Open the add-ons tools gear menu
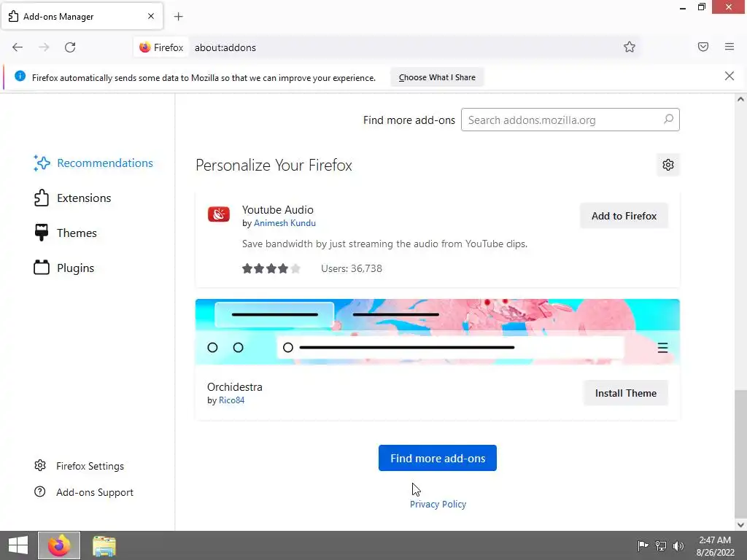This screenshot has height=560, width=747. click(x=668, y=165)
